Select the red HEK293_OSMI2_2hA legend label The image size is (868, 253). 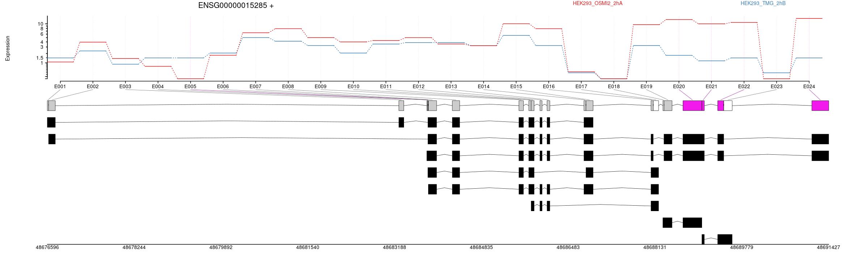(597, 3)
